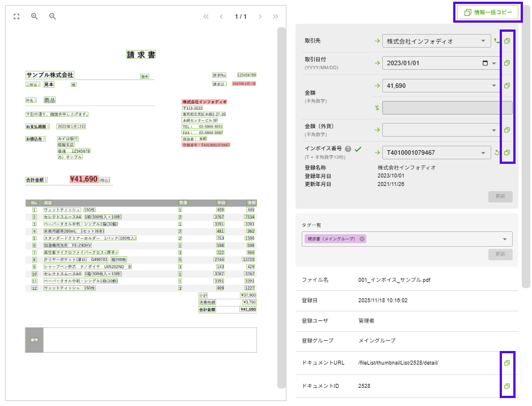Click the refresh icon beside インボイス番号 field

[497, 153]
